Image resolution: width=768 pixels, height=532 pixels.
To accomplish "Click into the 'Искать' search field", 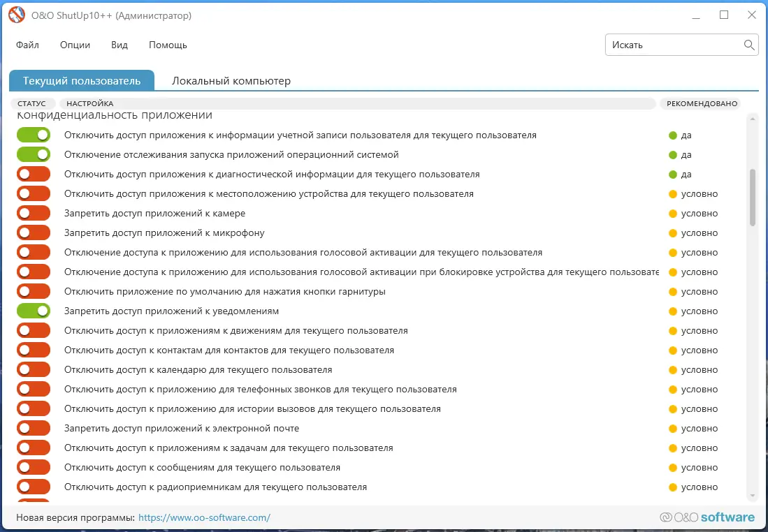I will [671, 45].
